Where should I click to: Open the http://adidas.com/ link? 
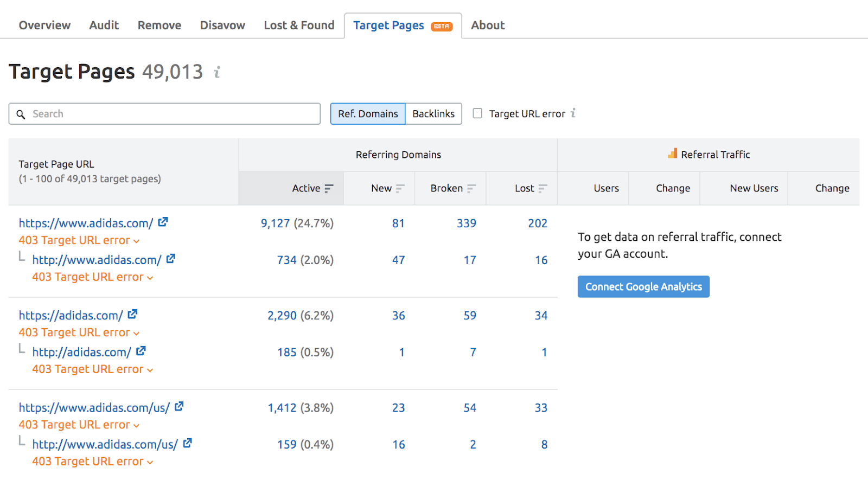(81, 352)
